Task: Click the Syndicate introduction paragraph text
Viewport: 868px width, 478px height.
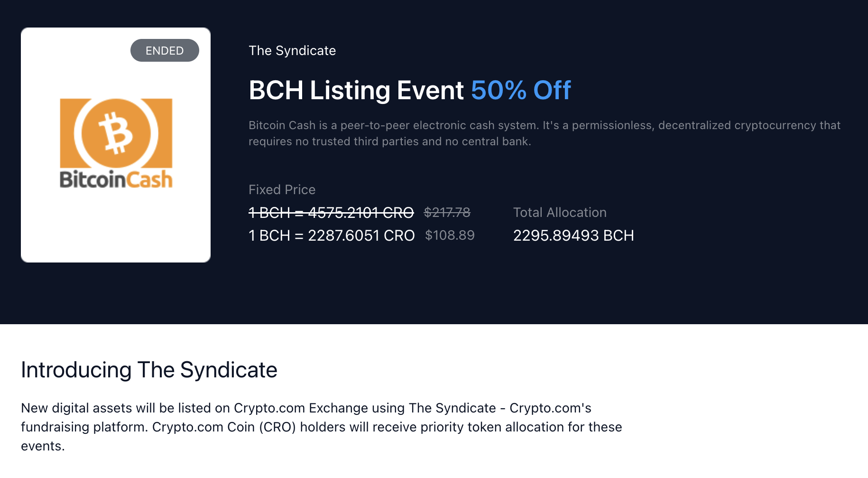Action: pos(322,427)
